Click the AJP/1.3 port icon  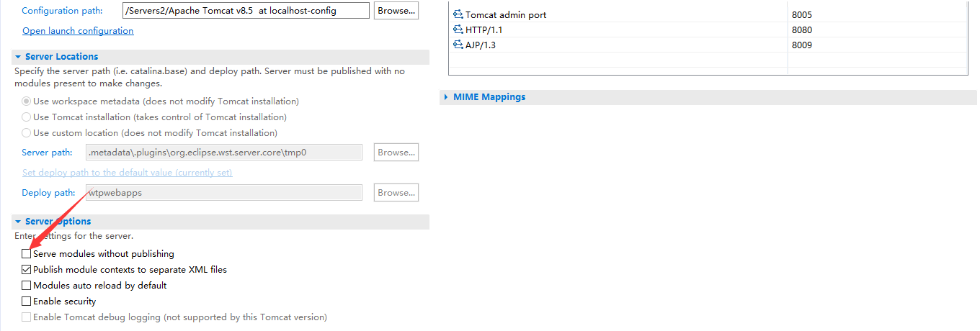(x=458, y=45)
